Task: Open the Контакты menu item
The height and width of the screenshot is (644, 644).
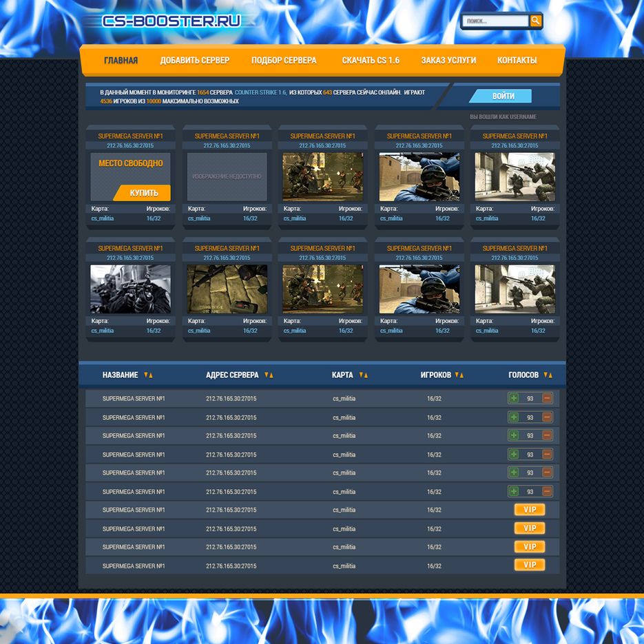Action: click(517, 61)
